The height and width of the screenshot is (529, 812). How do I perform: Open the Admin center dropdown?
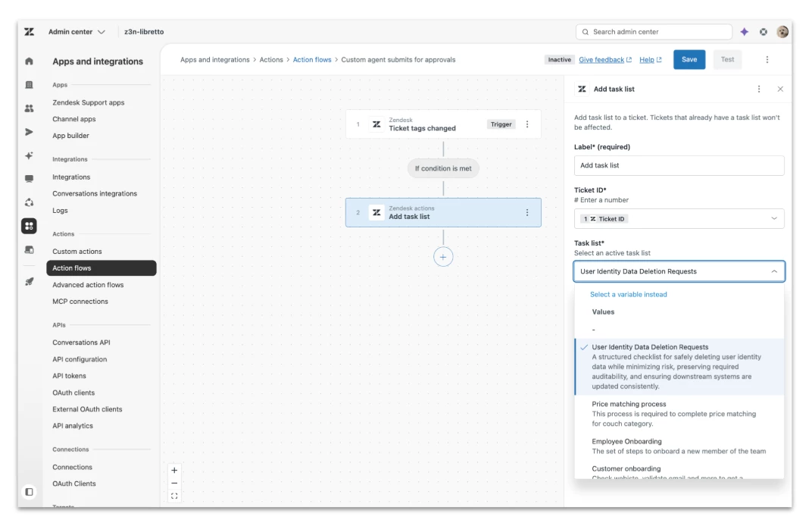pyautogui.click(x=77, y=32)
